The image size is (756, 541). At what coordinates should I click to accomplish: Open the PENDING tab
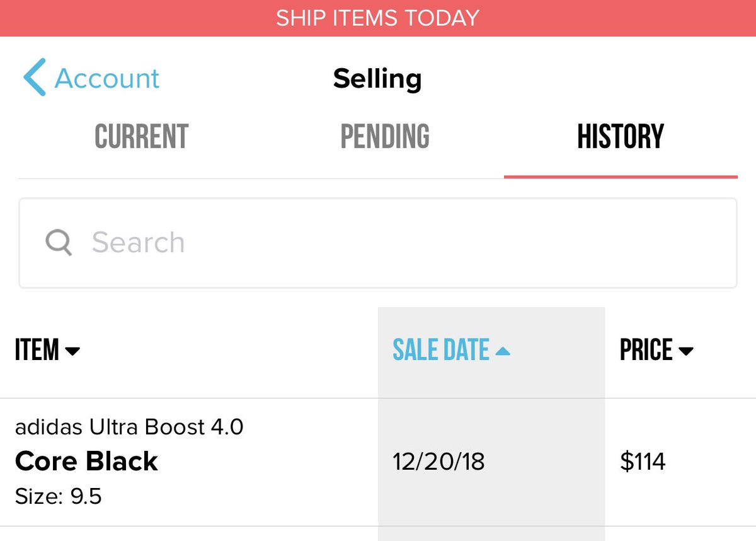[385, 137]
